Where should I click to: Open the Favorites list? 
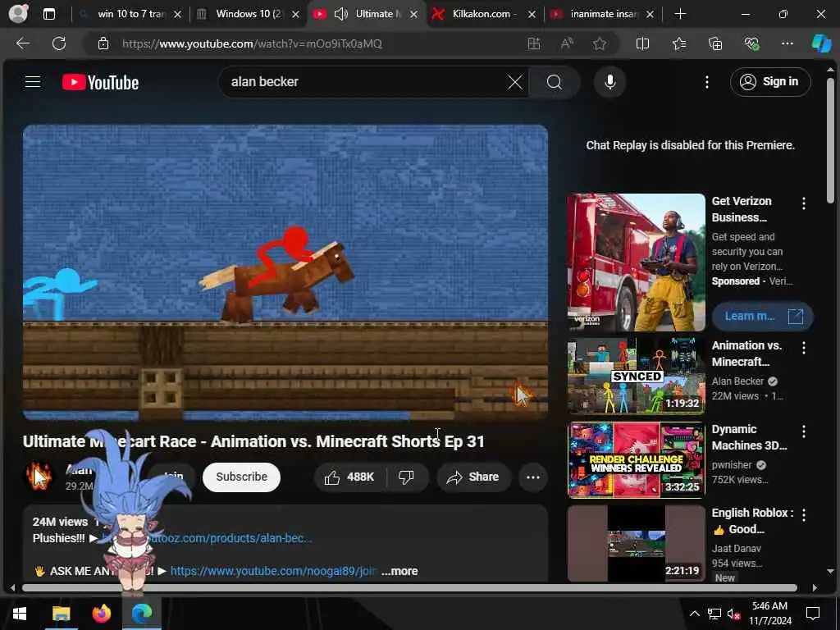(x=678, y=43)
